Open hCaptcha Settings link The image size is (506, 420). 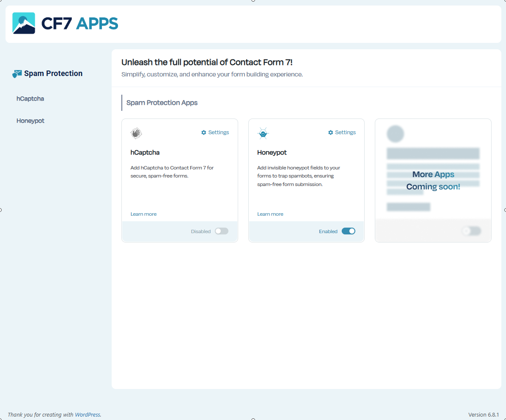218,132
